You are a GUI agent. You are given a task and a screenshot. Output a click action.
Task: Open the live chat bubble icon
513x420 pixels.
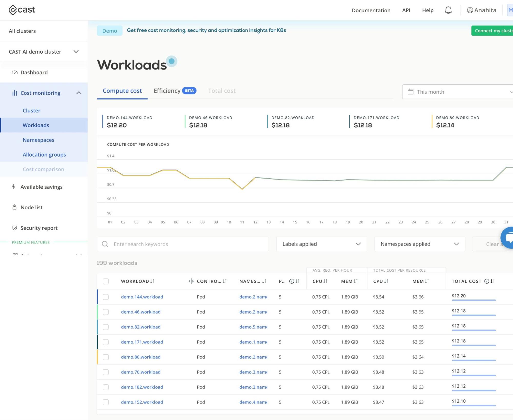(x=509, y=238)
